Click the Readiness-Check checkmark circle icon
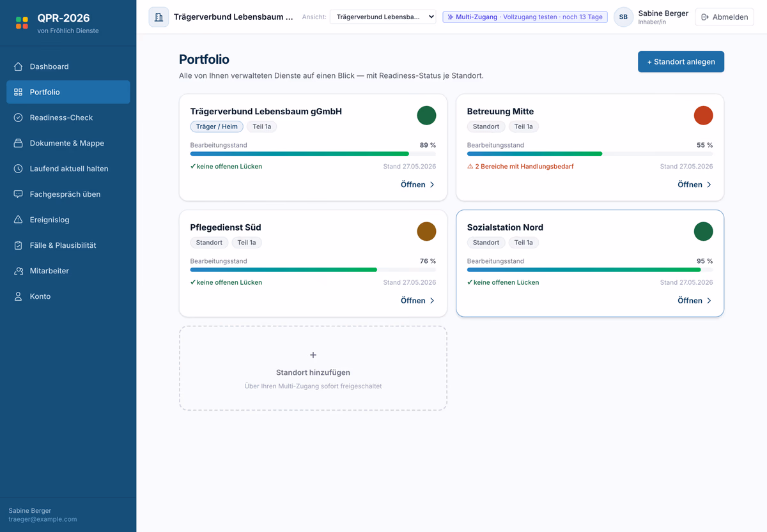 (18, 118)
